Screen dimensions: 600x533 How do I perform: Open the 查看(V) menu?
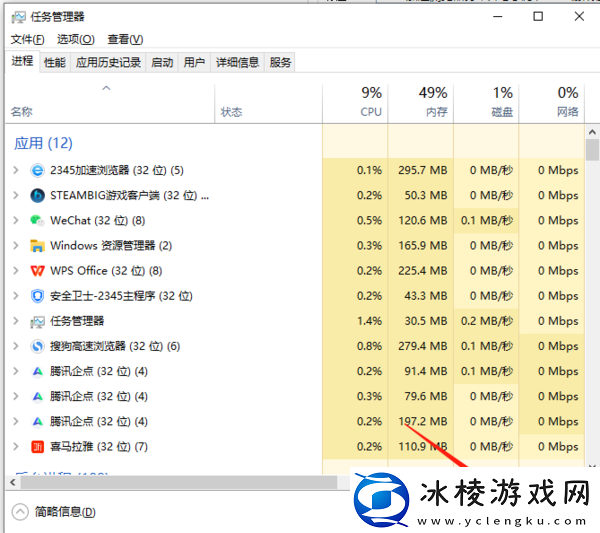[125, 39]
